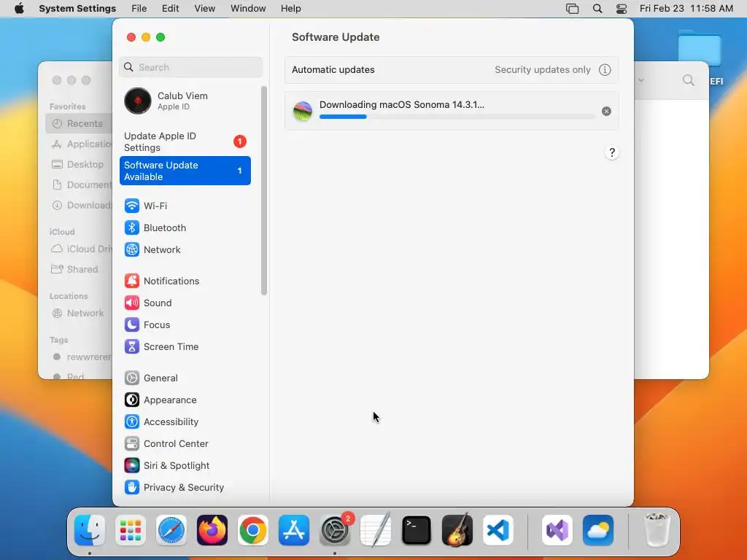Open the Window menu
747x560 pixels.
(x=248, y=9)
